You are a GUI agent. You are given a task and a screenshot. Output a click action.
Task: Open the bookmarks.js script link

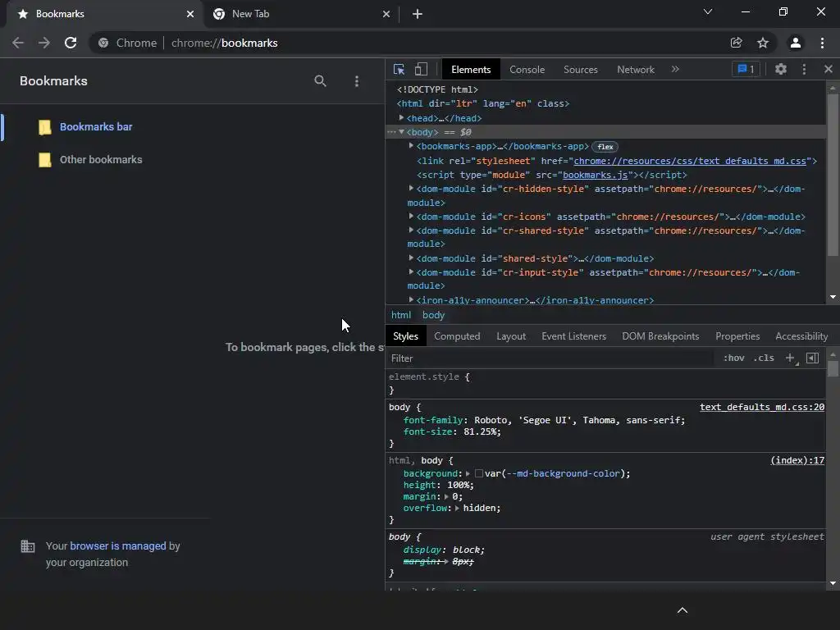click(x=595, y=175)
